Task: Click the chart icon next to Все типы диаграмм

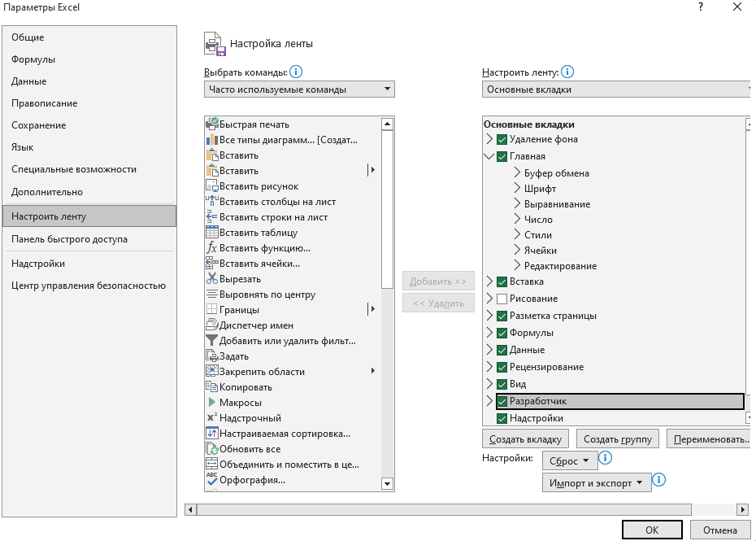Action: [x=212, y=140]
